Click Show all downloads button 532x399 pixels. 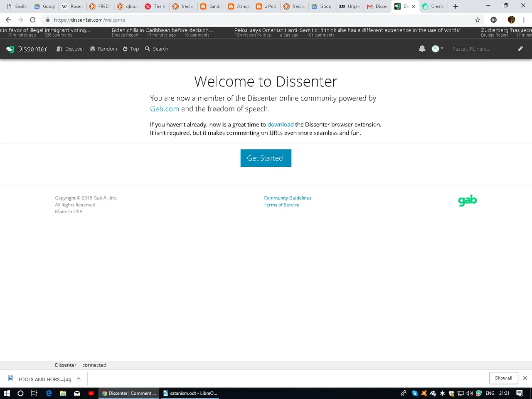pyautogui.click(x=503, y=378)
